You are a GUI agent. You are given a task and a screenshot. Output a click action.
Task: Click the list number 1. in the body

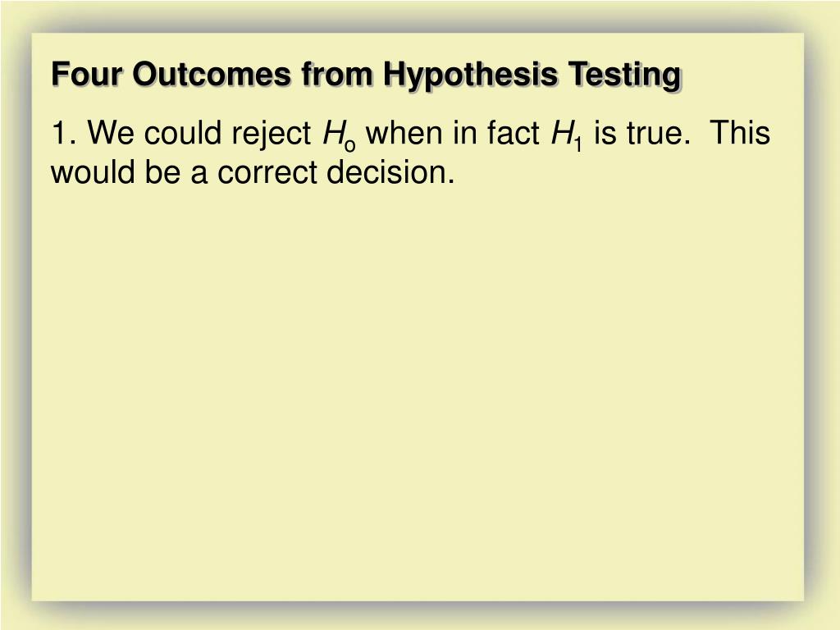pyautogui.click(x=64, y=133)
